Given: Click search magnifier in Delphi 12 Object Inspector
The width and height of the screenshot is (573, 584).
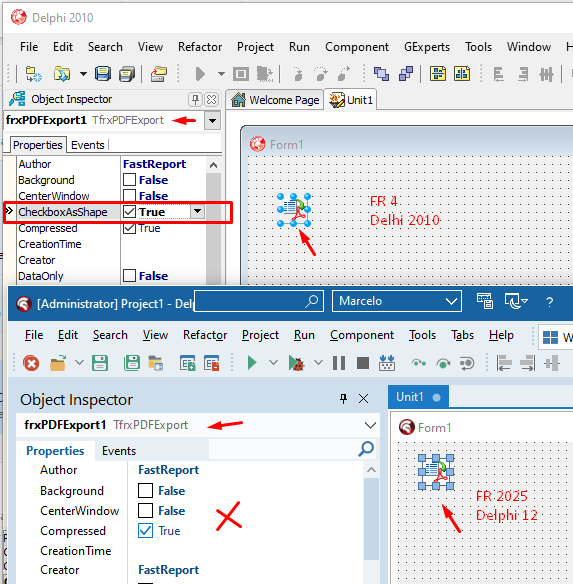Looking at the screenshot, I should pyautogui.click(x=366, y=449).
